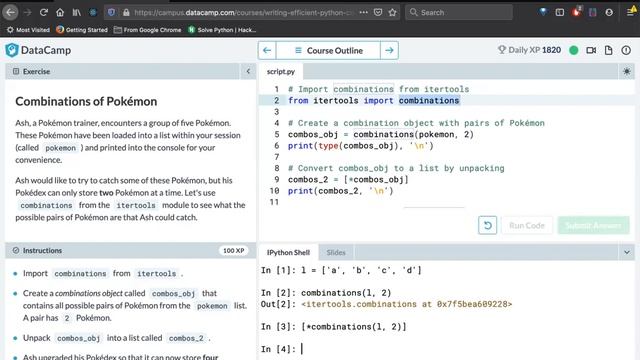Save page to Pocket

pos(378,12)
